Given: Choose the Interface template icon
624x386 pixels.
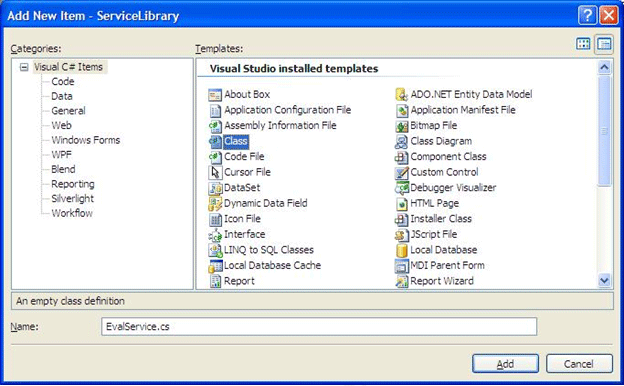Looking at the screenshot, I should [215, 235].
